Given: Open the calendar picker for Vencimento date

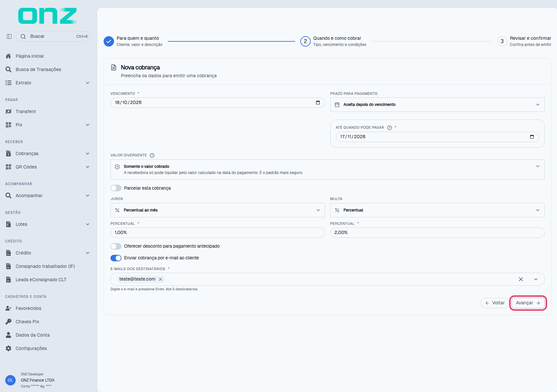Looking at the screenshot, I should pyautogui.click(x=318, y=103).
